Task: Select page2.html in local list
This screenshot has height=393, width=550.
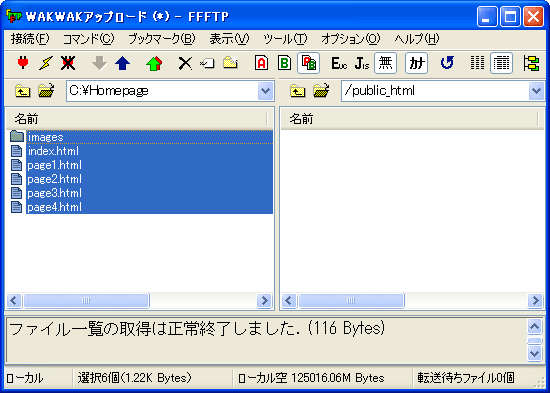Action: [141, 179]
